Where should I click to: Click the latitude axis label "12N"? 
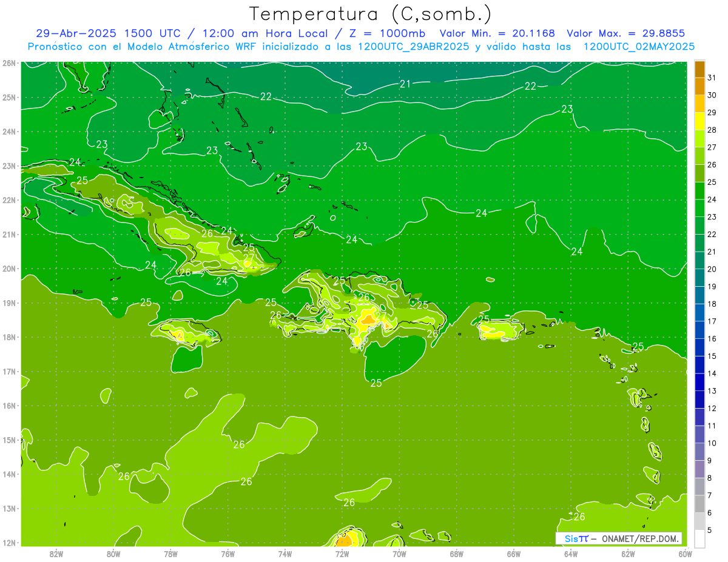point(8,543)
